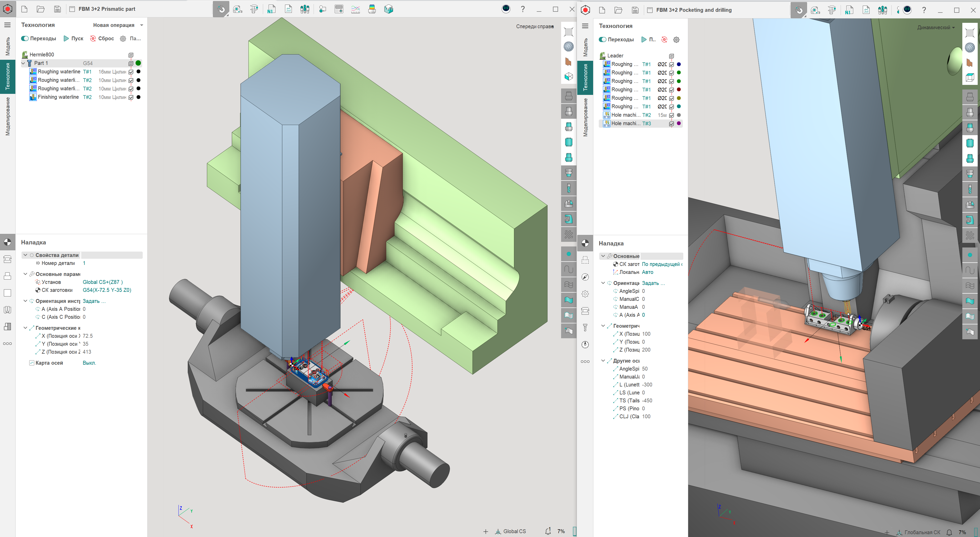Click Global CS in Prismatic status bar
The image size is (980, 537).
pyautogui.click(x=511, y=531)
